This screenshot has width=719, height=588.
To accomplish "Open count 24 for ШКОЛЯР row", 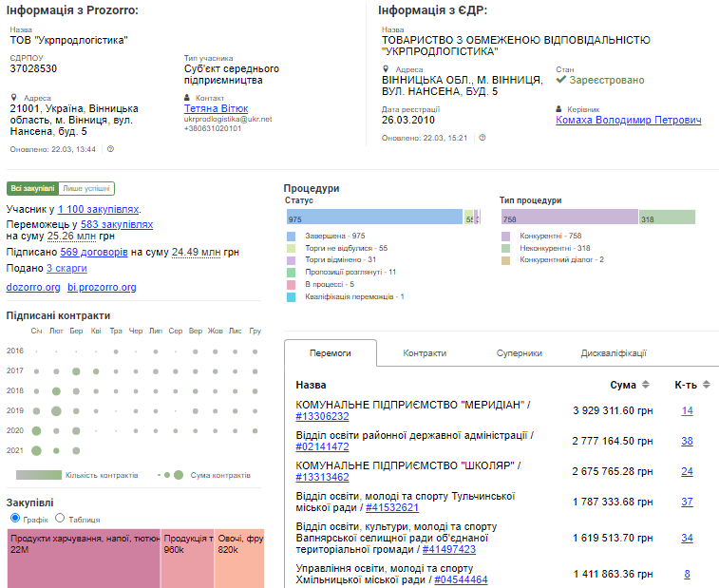I will (687, 471).
